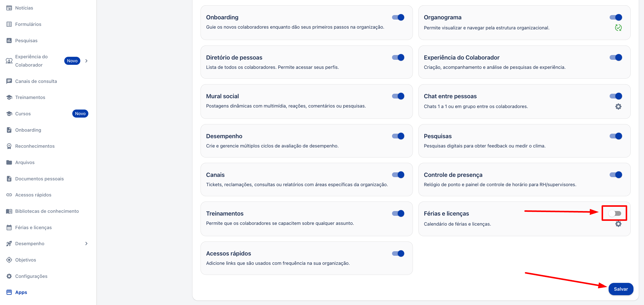This screenshot has height=305, width=644.
Task: Open settings gear for Chat entre pessoas
Action: (x=618, y=107)
